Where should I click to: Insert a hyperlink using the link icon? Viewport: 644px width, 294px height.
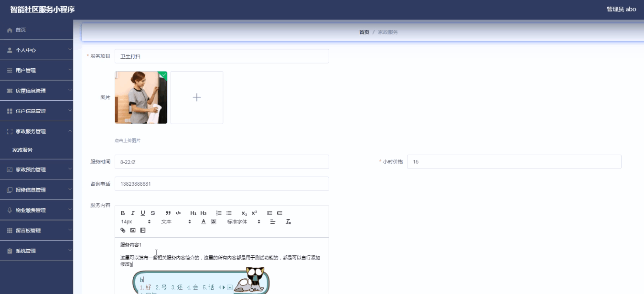point(123,230)
